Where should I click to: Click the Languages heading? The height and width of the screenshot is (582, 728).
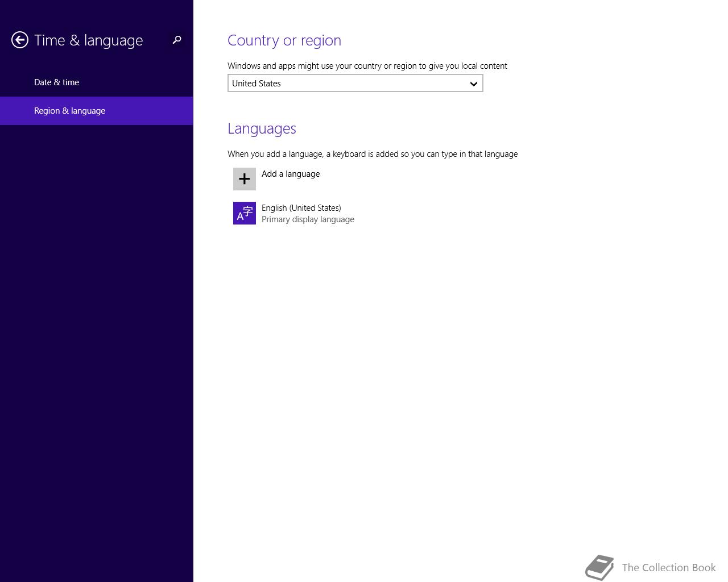(262, 128)
